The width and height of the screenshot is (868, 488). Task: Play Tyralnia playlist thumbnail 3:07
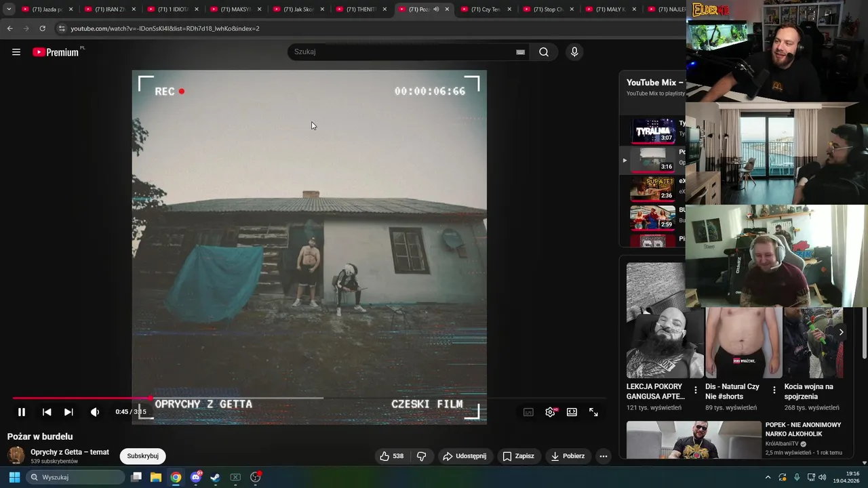pyautogui.click(x=653, y=131)
